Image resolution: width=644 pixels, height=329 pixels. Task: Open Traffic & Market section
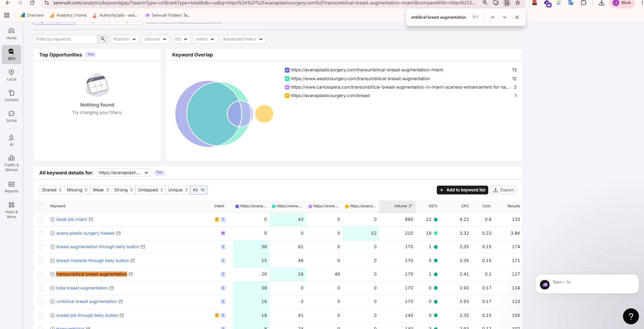[x=12, y=163]
